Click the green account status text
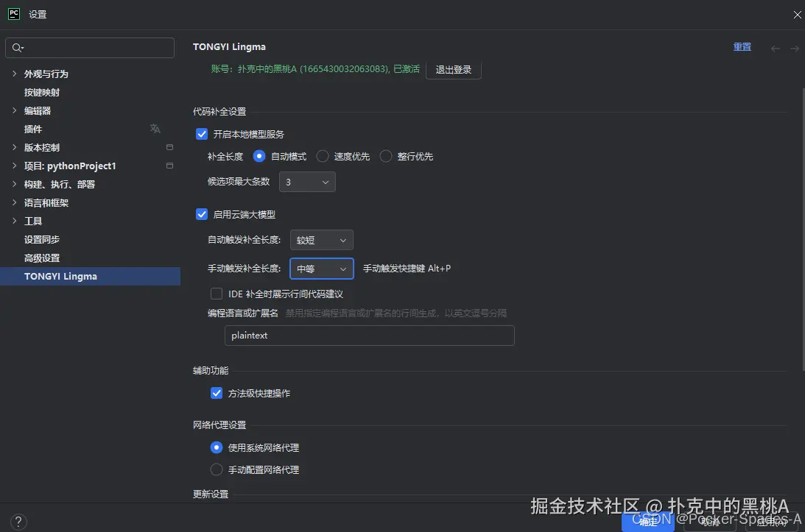This screenshot has width=805, height=532. [314, 68]
